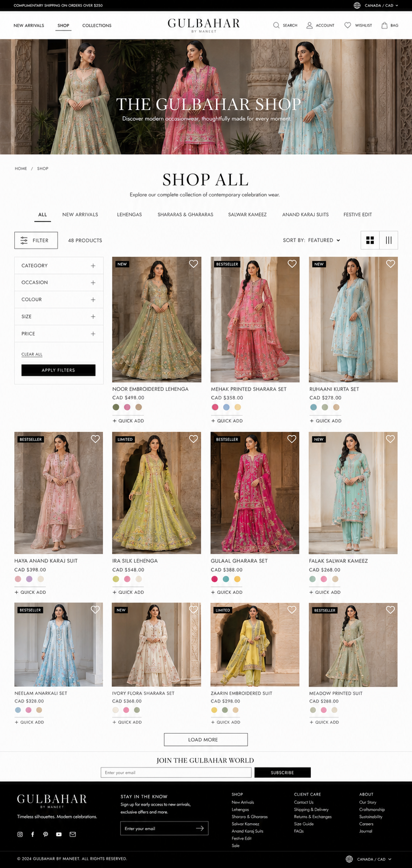
Task: Wishlist the Ruhaani Kurta Set
Action: (391, 264)
